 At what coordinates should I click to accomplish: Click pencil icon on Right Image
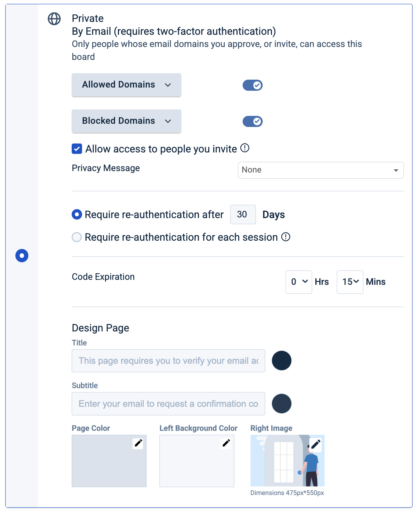(315, 445)
